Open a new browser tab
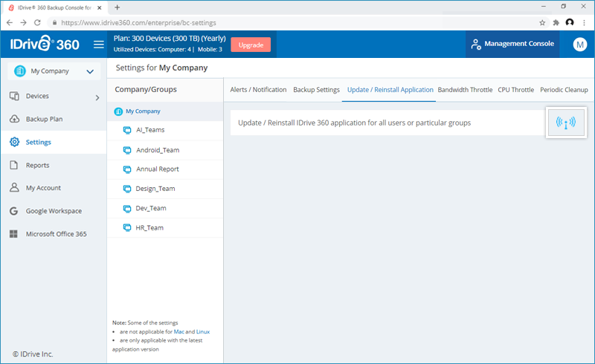The width and height of the screenshot is (595, 364). coord(118,7)
